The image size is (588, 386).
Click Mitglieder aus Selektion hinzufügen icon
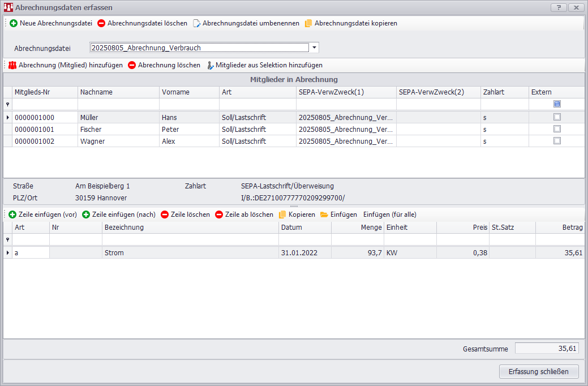point(210,65)
